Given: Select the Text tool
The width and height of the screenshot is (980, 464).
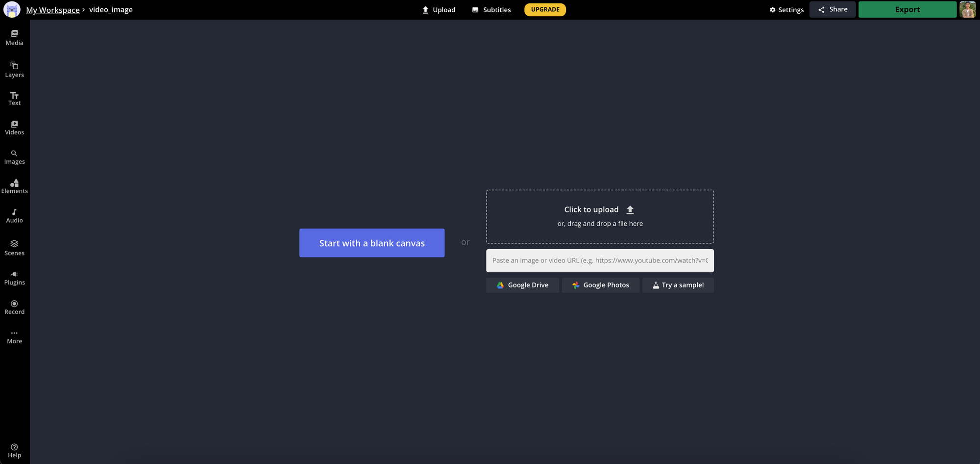Looking at the screenshot, I should point(14,99).
